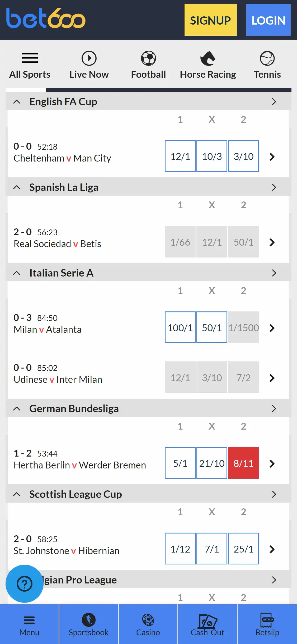Collapse the Spanish La Liga section
Screen dimensions: 297x644
coord(17,187)
